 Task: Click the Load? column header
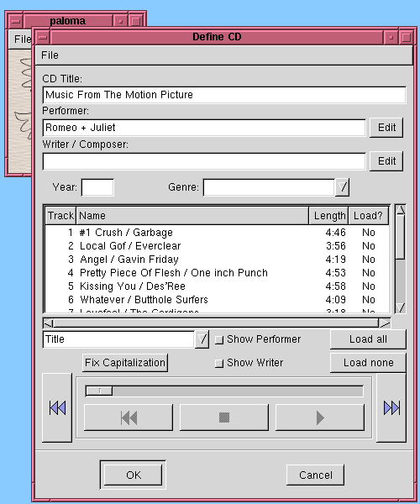(x=368, y=215)
